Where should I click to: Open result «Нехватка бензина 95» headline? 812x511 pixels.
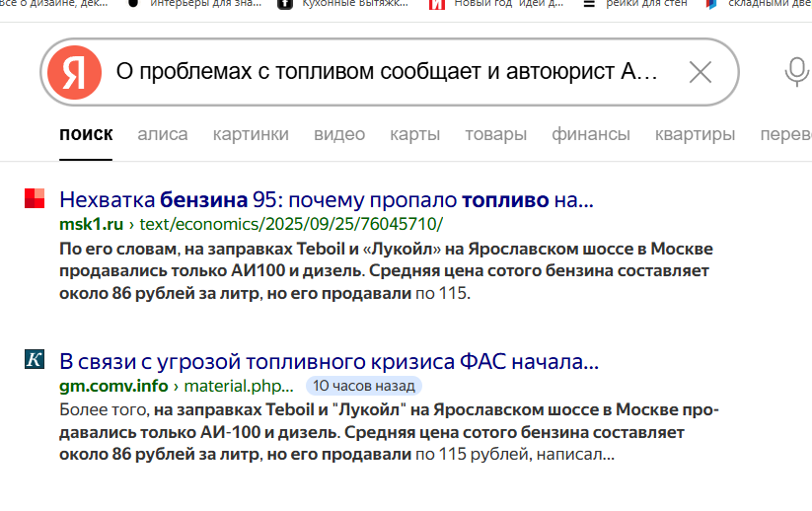click(x=327, y=200)
